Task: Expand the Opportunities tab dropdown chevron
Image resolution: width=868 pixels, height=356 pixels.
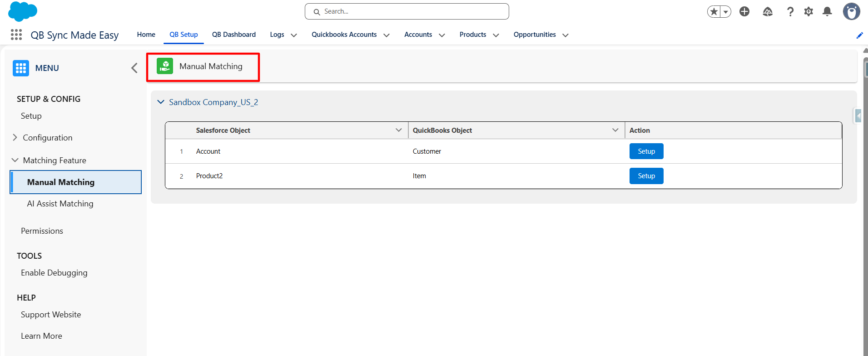Action: [565, 35]
